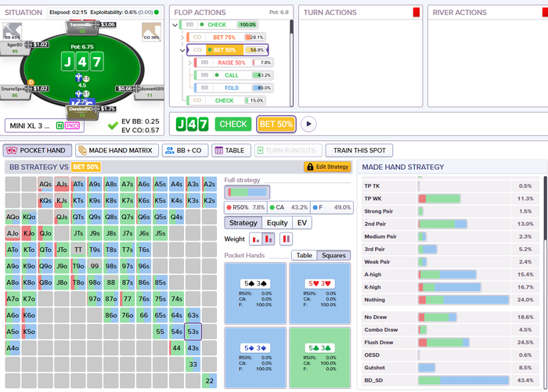Select the first Weight bar option
The image size is (548, 392).
[256, 239]
